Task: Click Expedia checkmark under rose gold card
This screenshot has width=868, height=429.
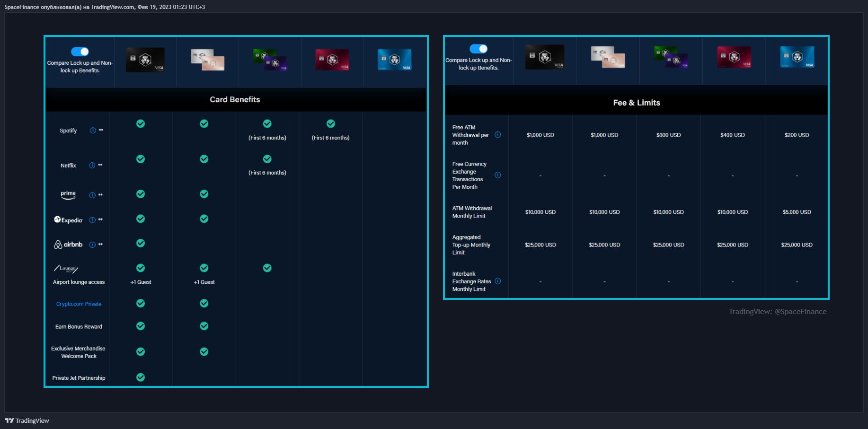Action: [204, 219]
